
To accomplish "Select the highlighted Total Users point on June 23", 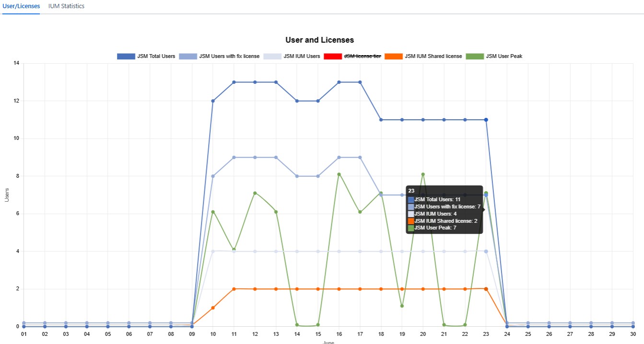I will coord(486,120).
